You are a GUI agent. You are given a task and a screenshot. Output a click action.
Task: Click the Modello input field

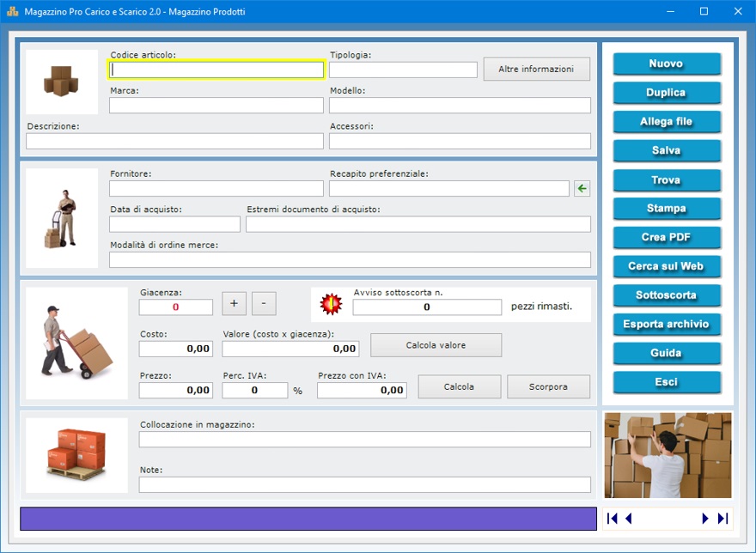460,105
